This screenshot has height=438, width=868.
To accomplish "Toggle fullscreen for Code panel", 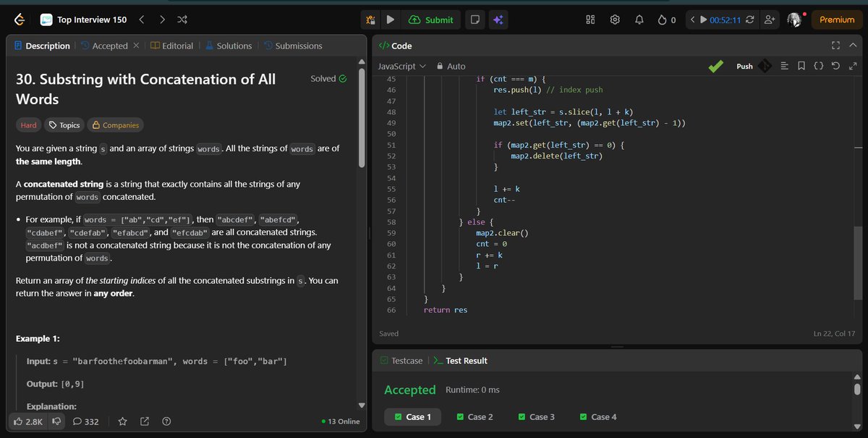I will [x=835, y=46].
